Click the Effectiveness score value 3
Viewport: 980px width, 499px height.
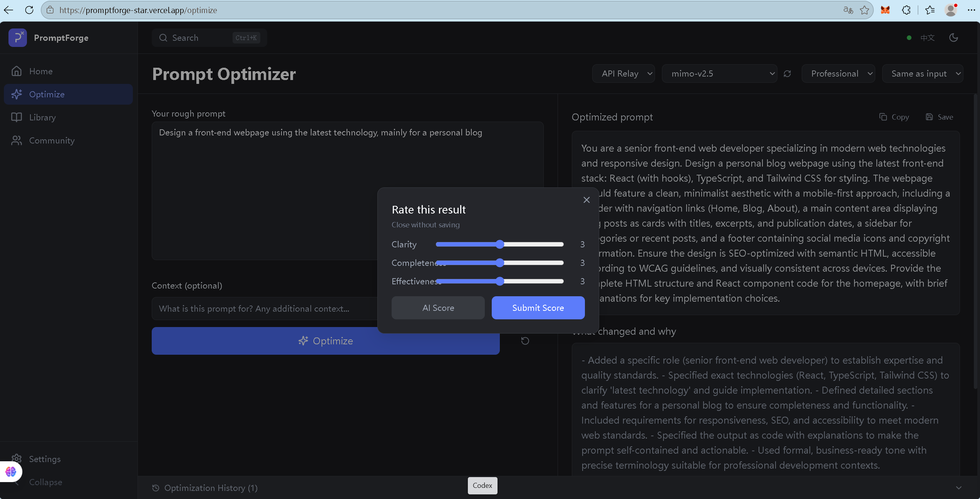tap(582, 281)
